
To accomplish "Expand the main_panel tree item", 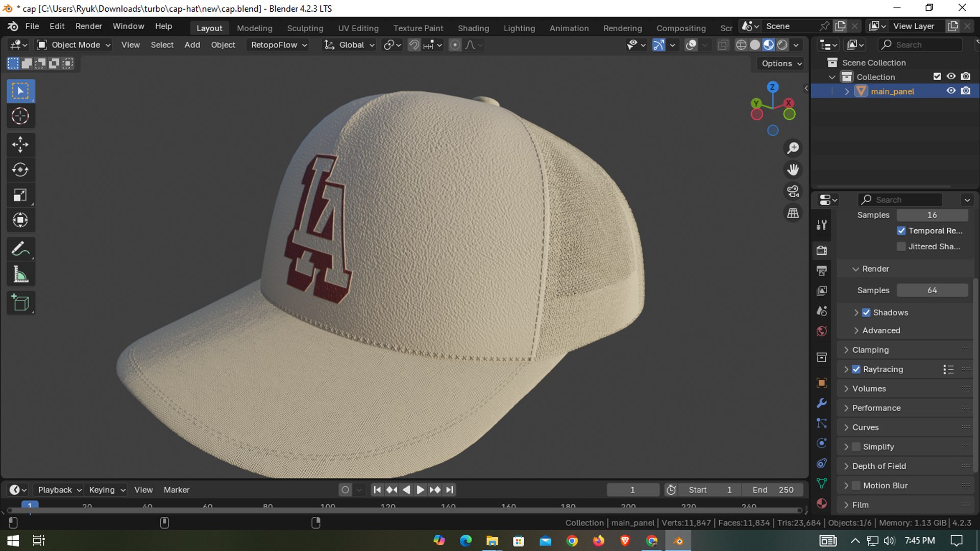I will [847, 91].
